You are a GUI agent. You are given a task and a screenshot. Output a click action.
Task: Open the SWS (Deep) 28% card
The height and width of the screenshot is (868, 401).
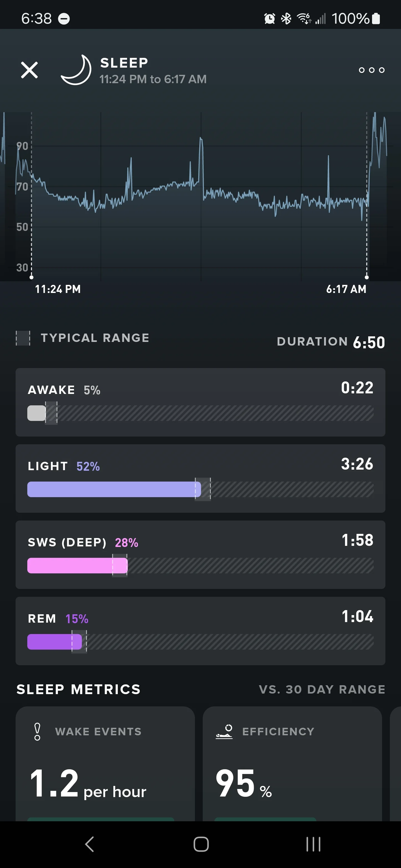200,555
